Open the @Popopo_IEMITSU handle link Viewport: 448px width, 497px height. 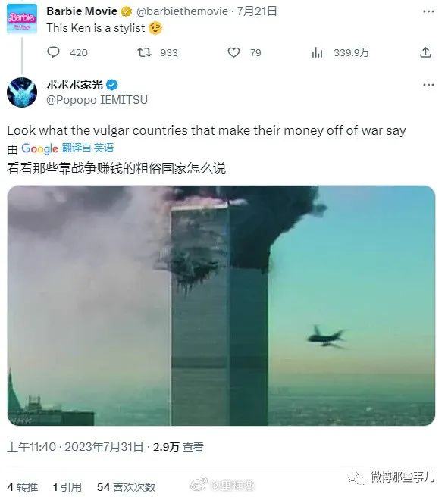point(97,100)
